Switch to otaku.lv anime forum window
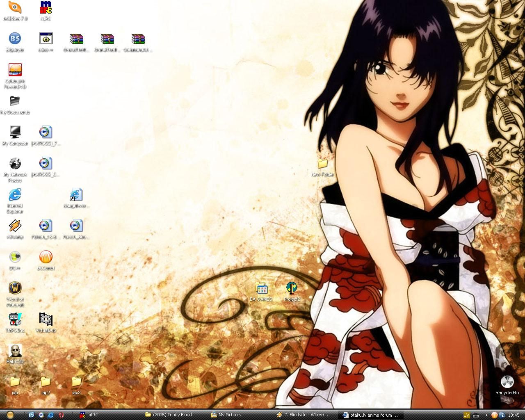 click(x=371, y=415)
